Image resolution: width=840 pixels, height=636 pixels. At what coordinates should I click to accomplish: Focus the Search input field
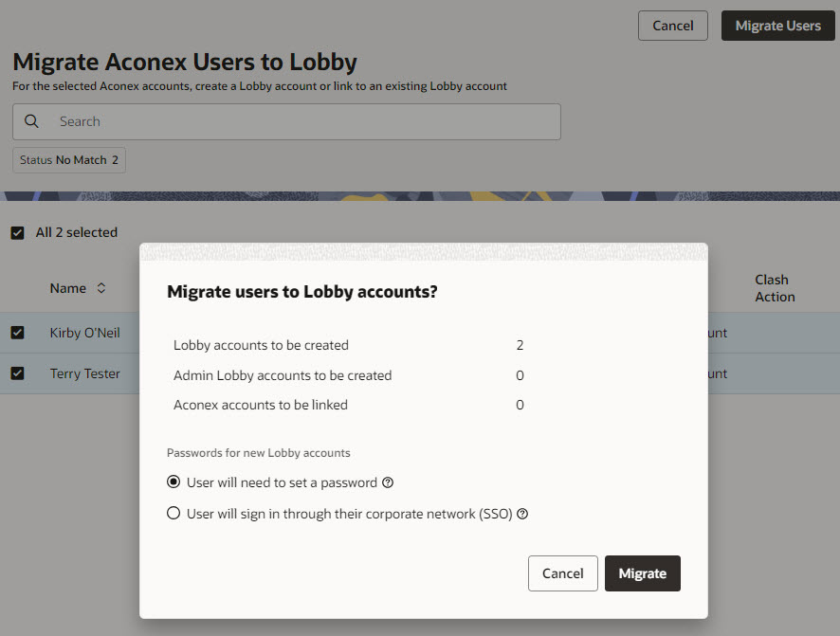[x=286, y=121]
